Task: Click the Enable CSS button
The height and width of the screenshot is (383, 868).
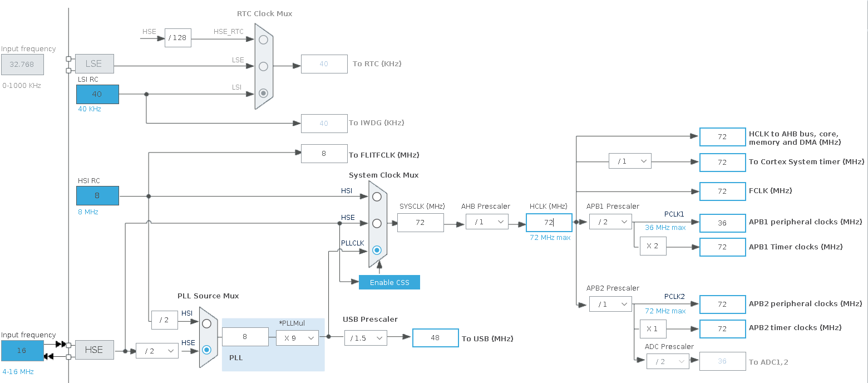Action: (389, 282)
